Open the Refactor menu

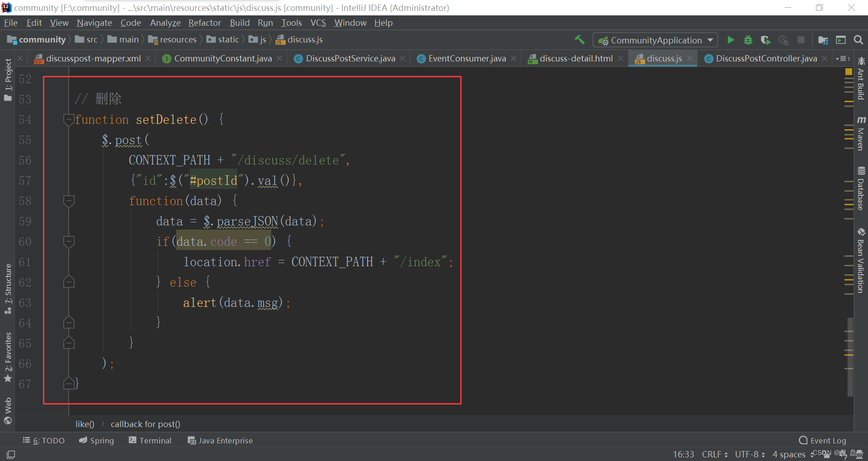pos(204,23)
